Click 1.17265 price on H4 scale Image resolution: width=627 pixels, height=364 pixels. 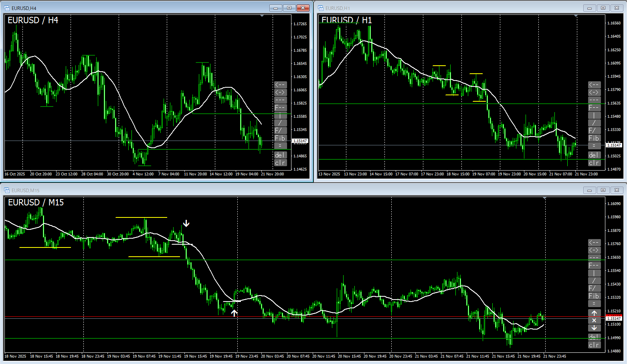click(x=300, y=24)
